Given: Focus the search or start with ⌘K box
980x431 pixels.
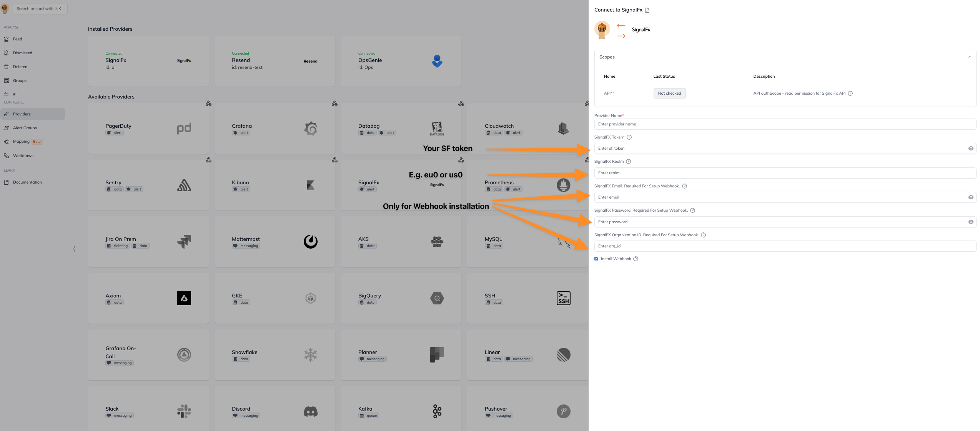Looking at the screenshot, I should [40, 8].
